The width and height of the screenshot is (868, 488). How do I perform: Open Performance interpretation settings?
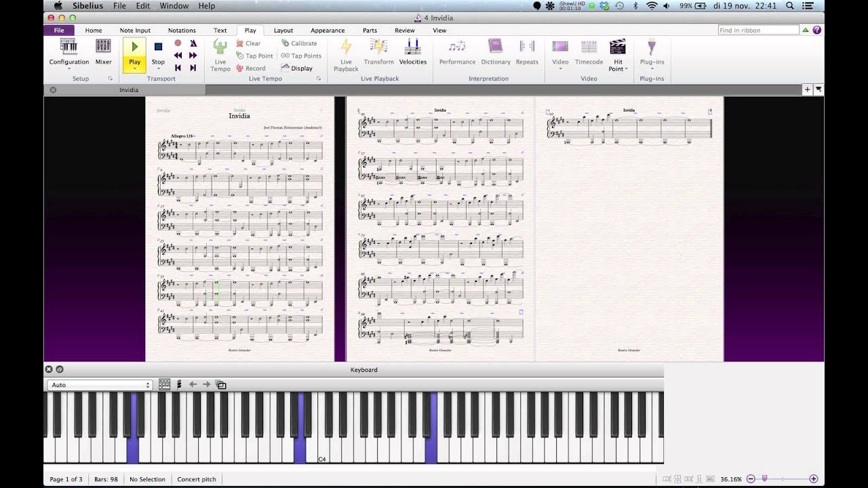pos(457,52)
